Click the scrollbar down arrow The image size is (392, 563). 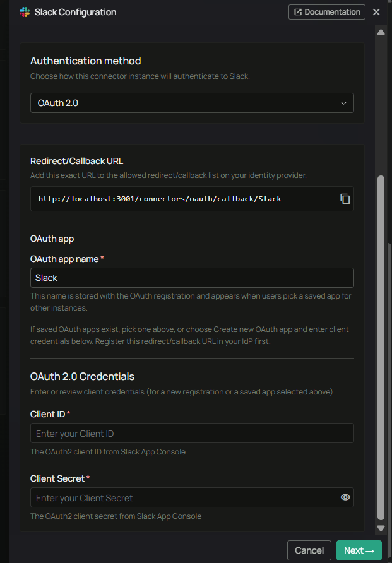381,528
